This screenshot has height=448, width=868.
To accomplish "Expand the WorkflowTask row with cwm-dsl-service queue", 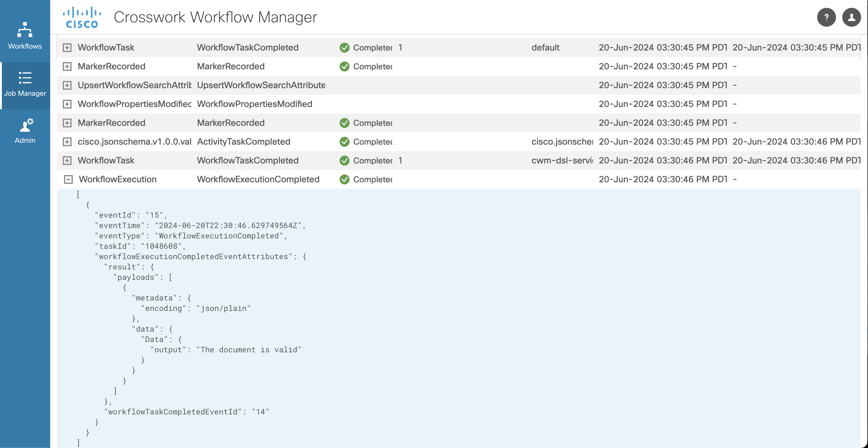I will pos(67,161).
